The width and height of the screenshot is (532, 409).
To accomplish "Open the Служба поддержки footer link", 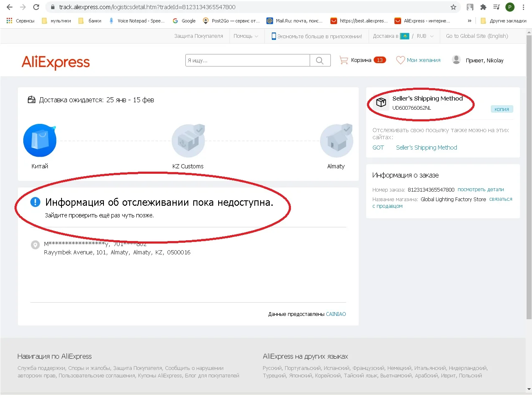I will [41, 368].
